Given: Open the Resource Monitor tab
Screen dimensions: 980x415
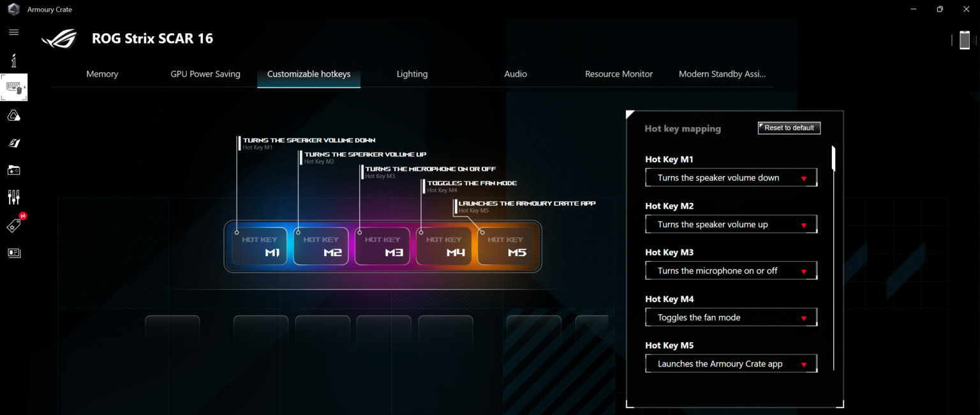Looking at the screenshot, I should (618, 73).
